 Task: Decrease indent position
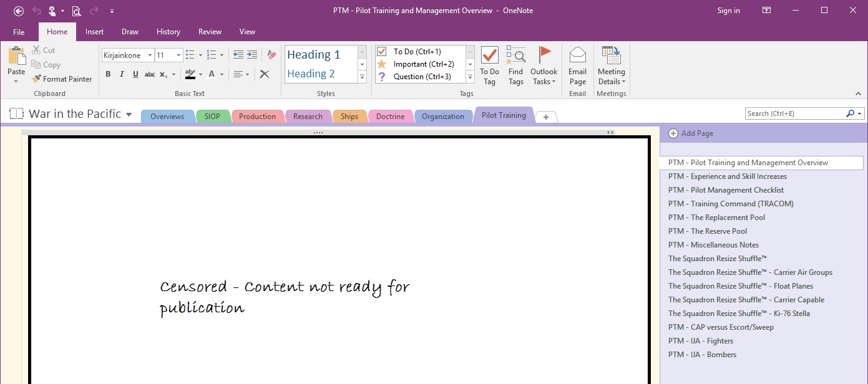(x=238, y=55)
